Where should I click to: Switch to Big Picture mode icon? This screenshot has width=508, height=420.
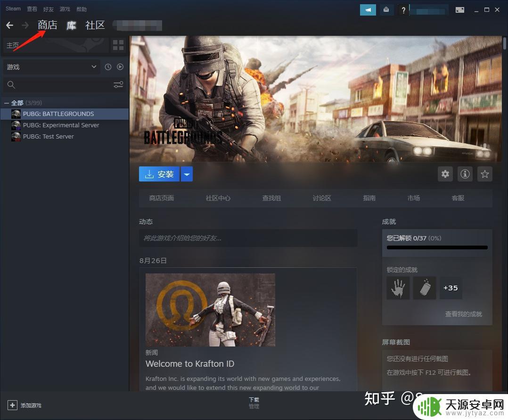[460, 10]
